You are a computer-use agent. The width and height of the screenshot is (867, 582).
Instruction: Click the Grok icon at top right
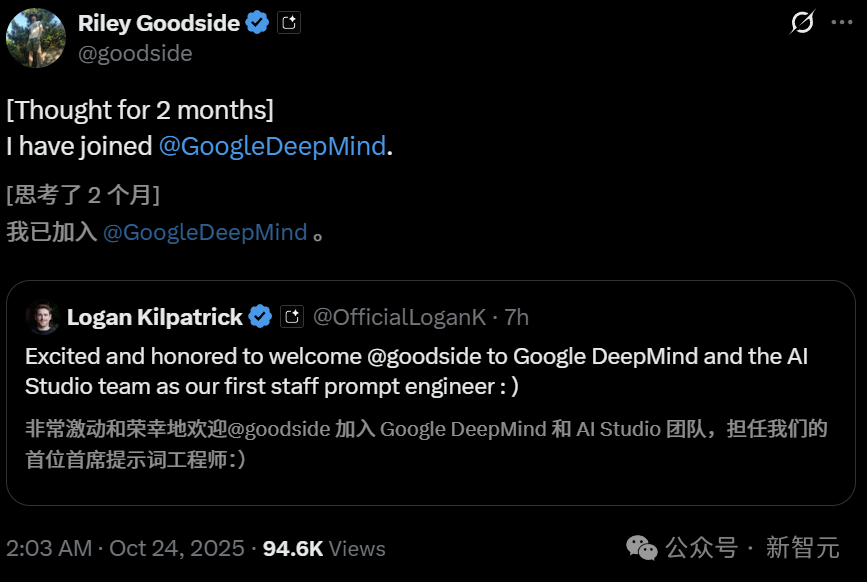tap(802, 22)
